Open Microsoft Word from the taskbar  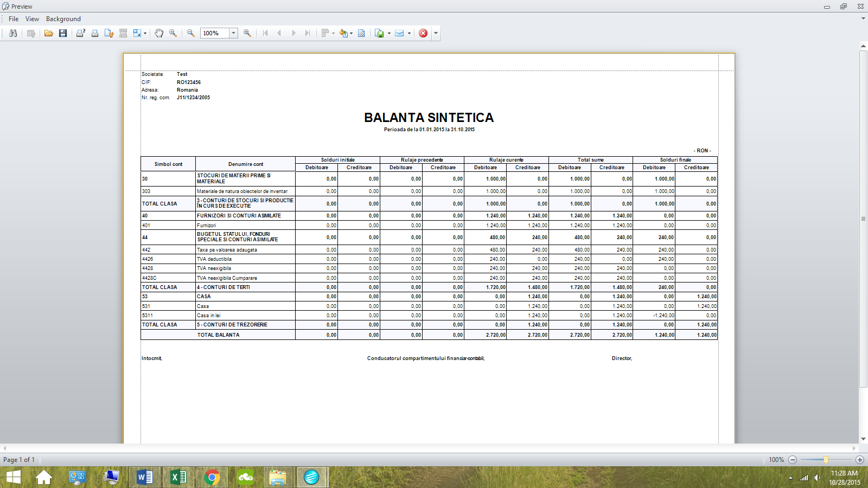pyautogui.click(x=144, y=477)
